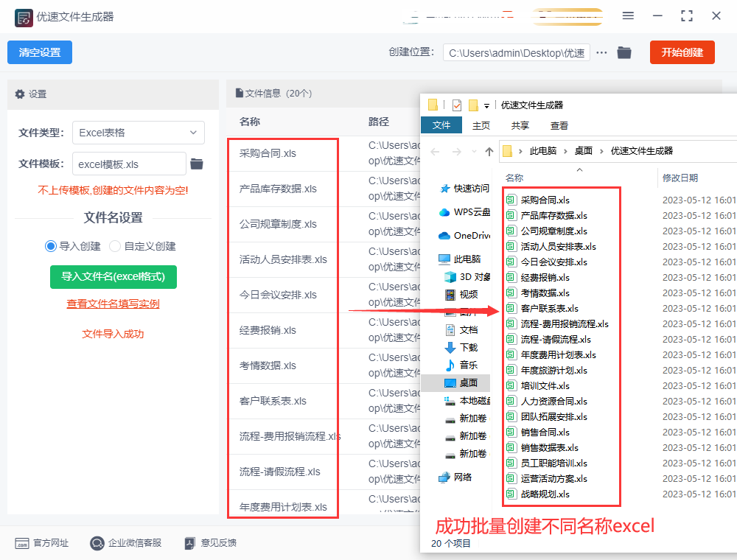The width and height of the screenshot is (737, 560).
Task: Click the three-dot icon next to creation path
Action: (601, 52)
